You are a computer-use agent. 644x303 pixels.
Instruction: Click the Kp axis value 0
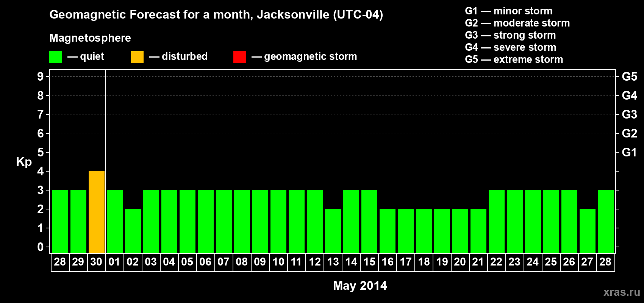[x=41, y=247]
